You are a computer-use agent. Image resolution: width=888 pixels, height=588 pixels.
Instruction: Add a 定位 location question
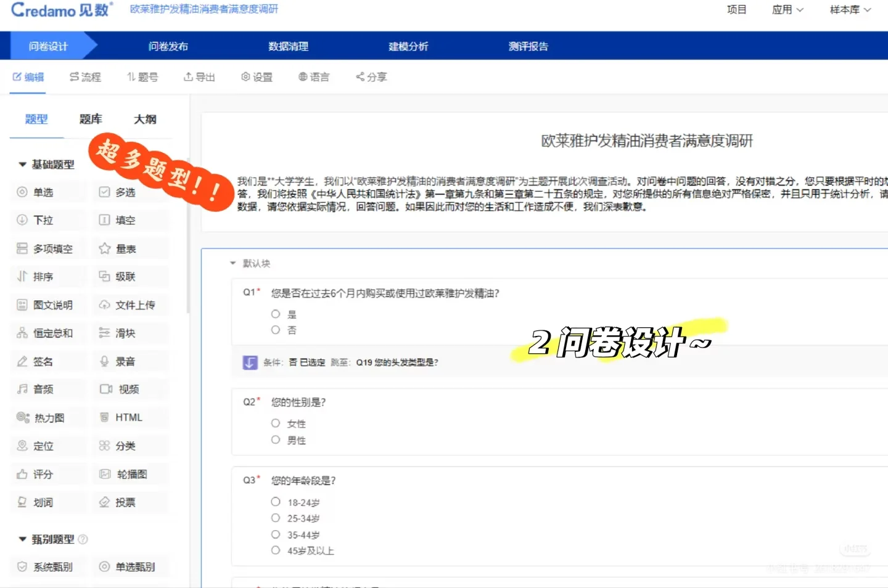[48, 446]
